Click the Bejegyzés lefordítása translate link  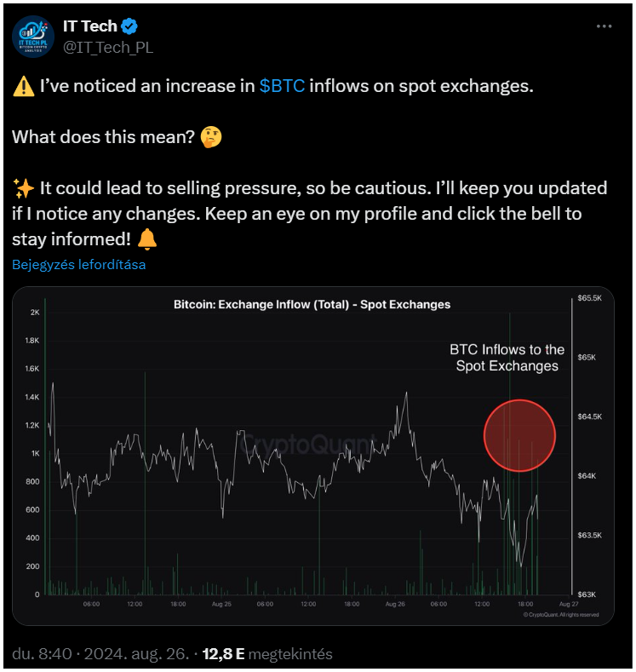click(x=79, y=265)
